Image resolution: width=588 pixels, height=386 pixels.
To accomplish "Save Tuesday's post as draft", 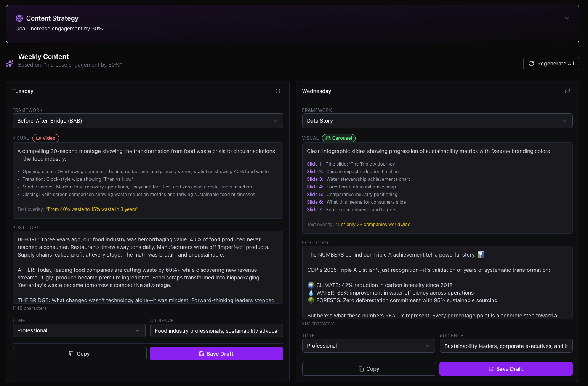I will (x=216, y=354).
